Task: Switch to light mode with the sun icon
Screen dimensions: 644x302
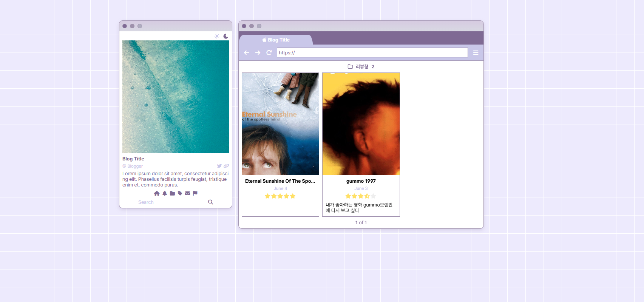Action: [x=217, y=36]
